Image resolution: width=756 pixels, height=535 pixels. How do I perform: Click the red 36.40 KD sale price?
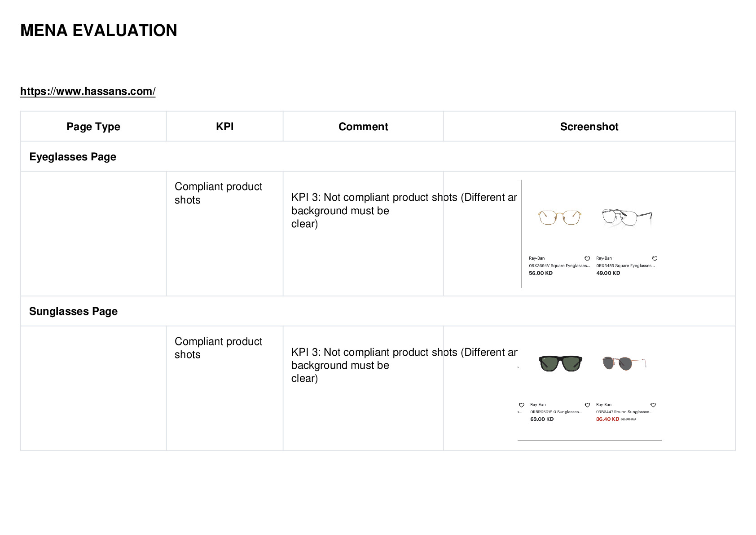pos(607,419)
